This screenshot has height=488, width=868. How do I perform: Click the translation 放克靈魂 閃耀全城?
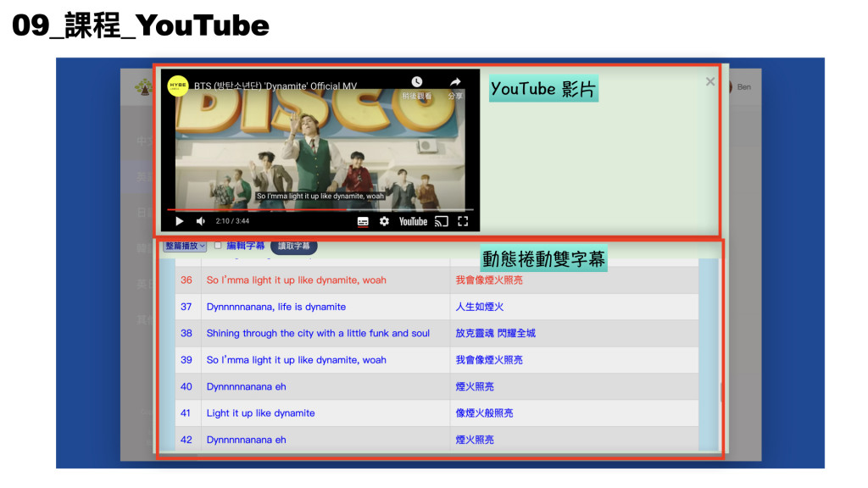pos(495,333)
